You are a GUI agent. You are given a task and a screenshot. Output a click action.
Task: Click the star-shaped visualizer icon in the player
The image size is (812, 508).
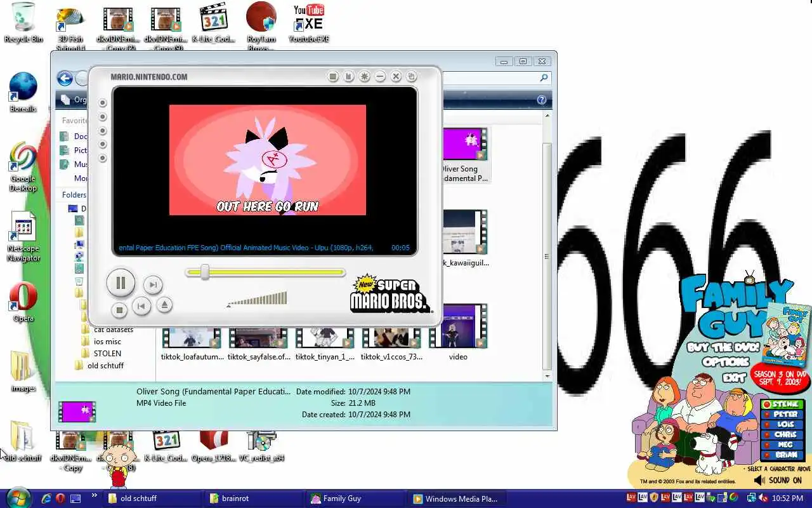(365, 76)
